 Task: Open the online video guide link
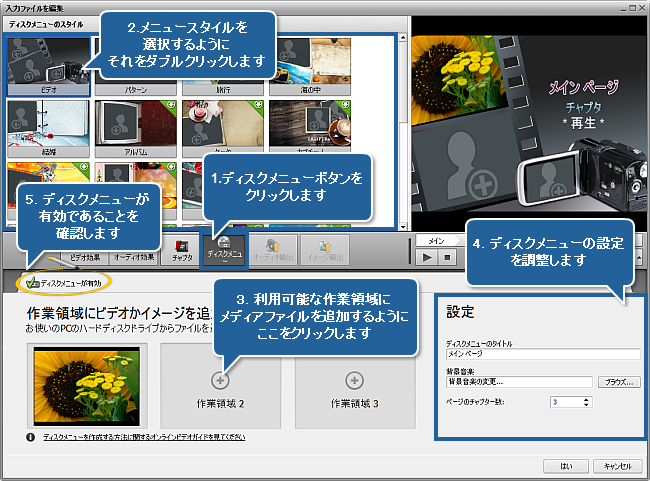tap(144, 437)
